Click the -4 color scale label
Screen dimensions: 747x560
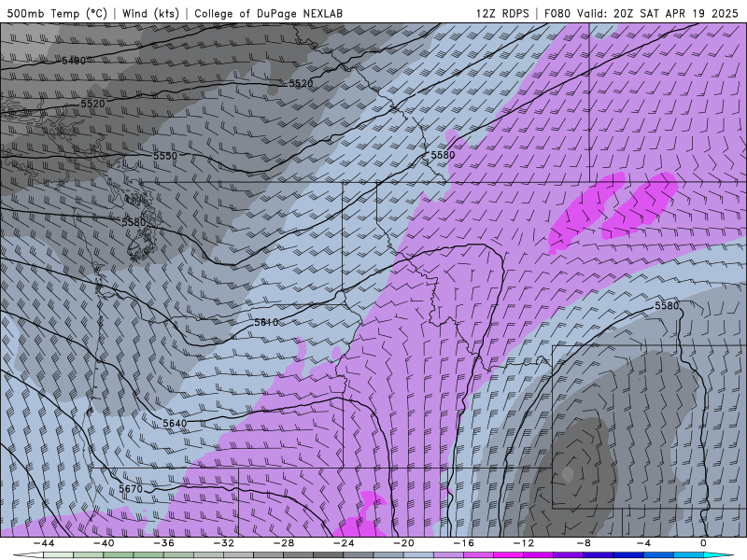pos(643,543)
